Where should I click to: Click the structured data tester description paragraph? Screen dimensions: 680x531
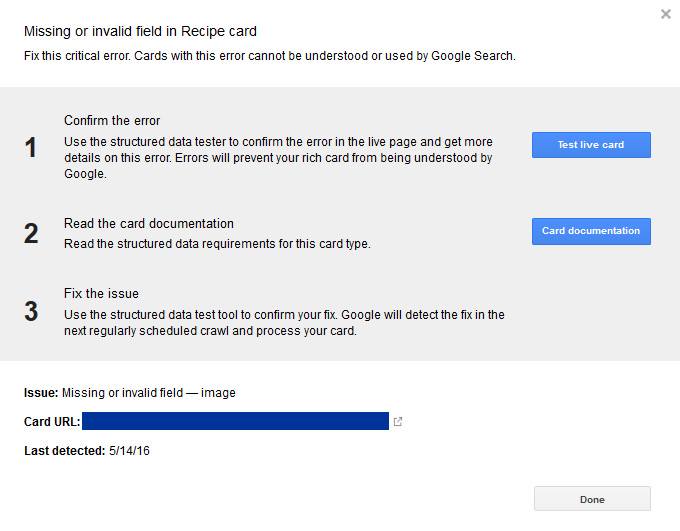[278, 158]
